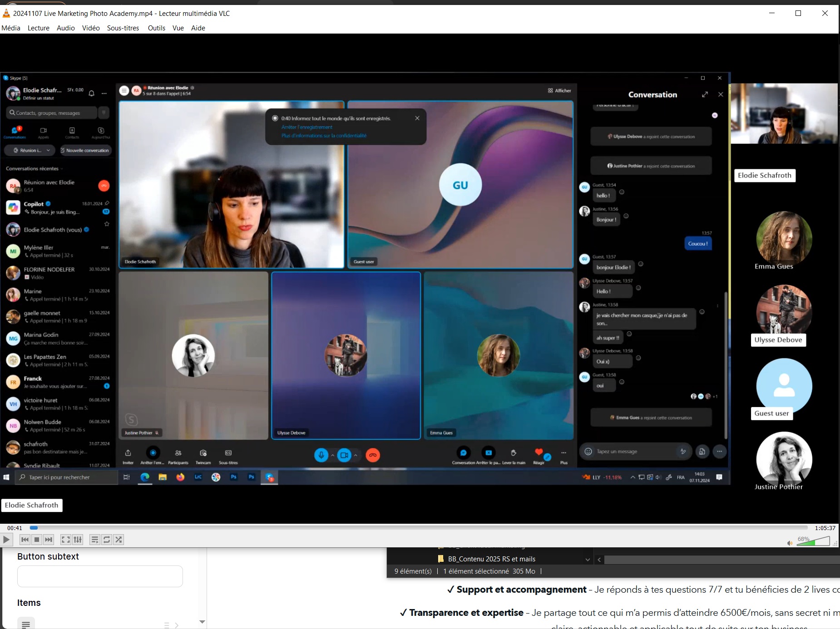Mute audio via the speaker icon
The width and height of the screenshot is (840, 629).
[790, 543]
